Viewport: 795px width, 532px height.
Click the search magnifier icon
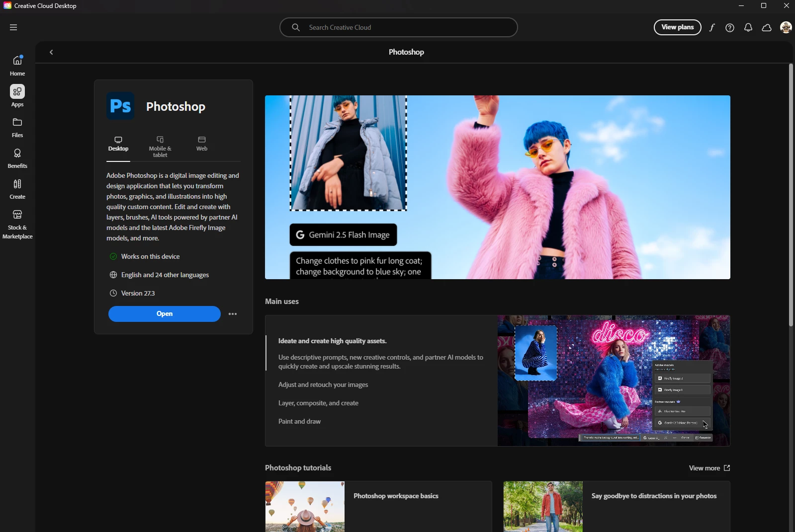[x=296, y=27]
